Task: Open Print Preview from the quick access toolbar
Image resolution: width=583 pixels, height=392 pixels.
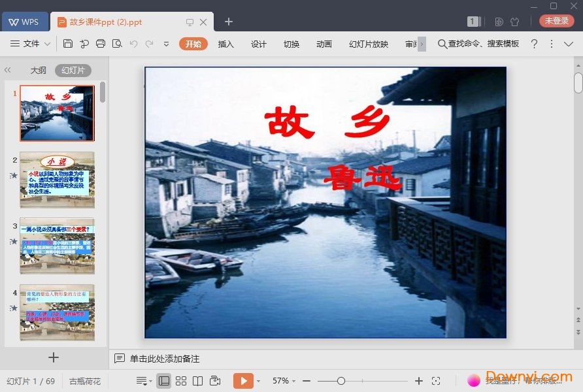Action: [117, 44]
